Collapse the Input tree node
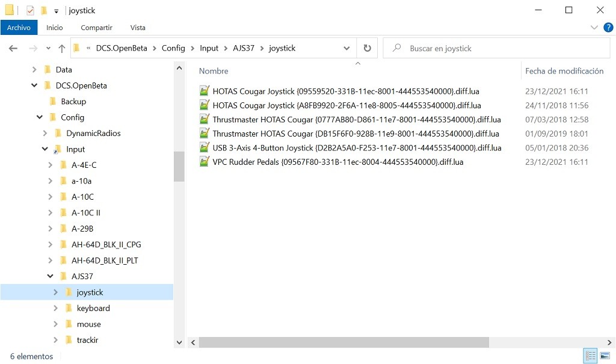Viewport: 616px width, 364px height. [45, 149]
